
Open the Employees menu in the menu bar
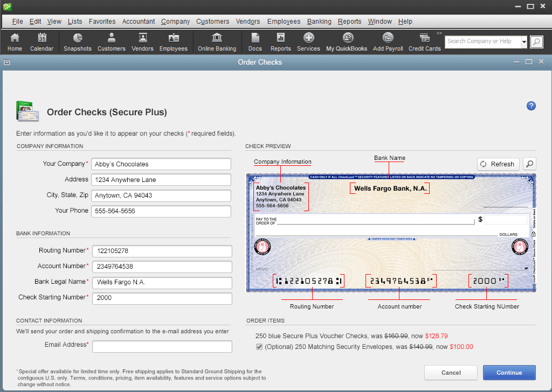click(x=284, y=22)
